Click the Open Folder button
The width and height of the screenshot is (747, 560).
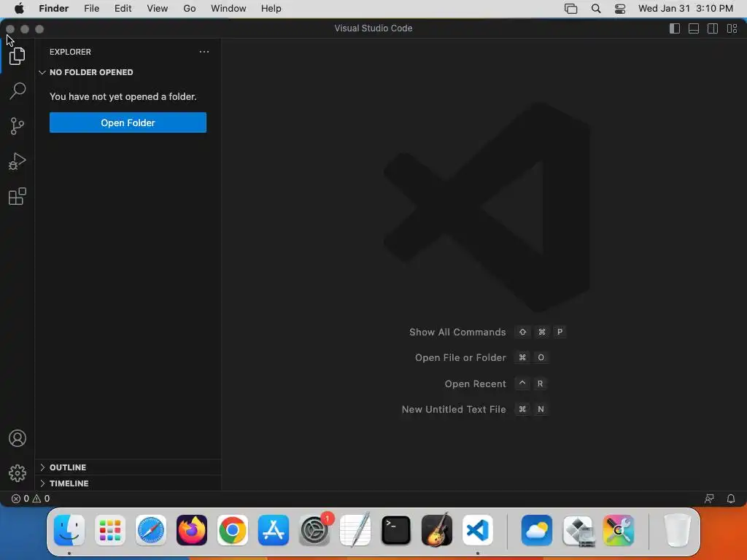coord(128,122)
